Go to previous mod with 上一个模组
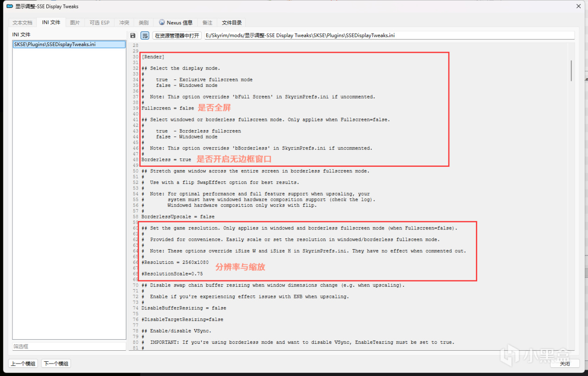 coord(23,364)
